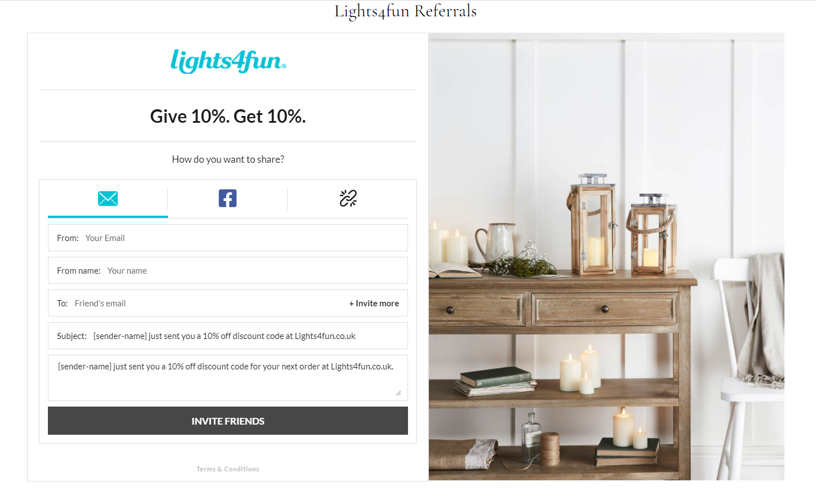Click the 'Subject:' label text
The width and height of the screenshot is (816, 504).
point(72,336)
